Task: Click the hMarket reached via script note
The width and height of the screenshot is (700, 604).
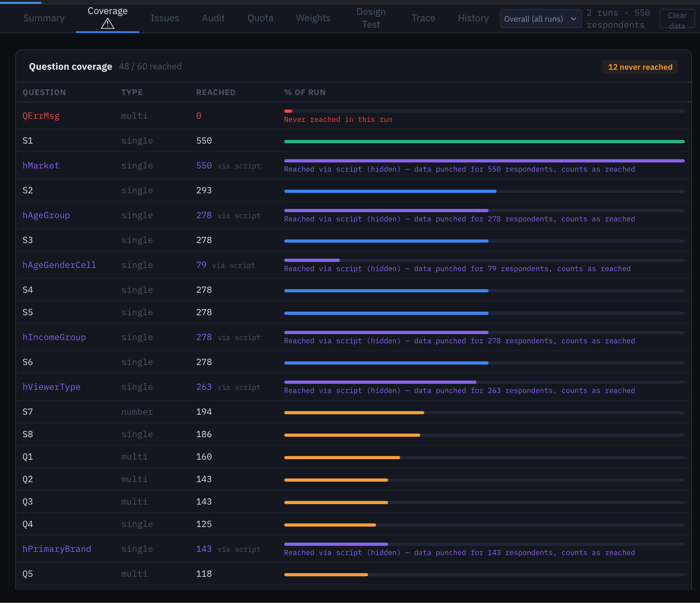Action: pyautogui.click(x=460, y=169)
